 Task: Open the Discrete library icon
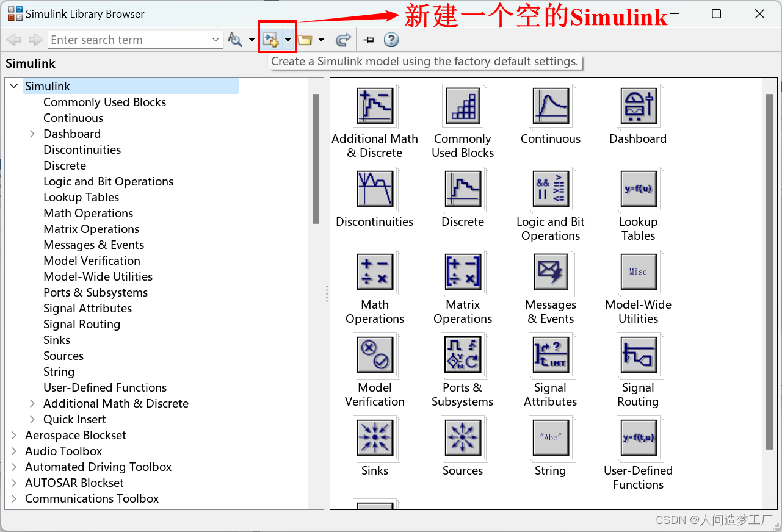(463, 189)
